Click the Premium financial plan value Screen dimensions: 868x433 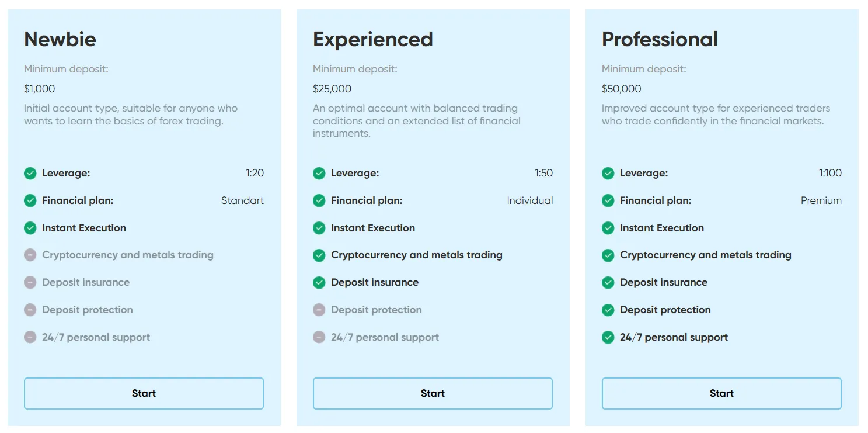821,200
